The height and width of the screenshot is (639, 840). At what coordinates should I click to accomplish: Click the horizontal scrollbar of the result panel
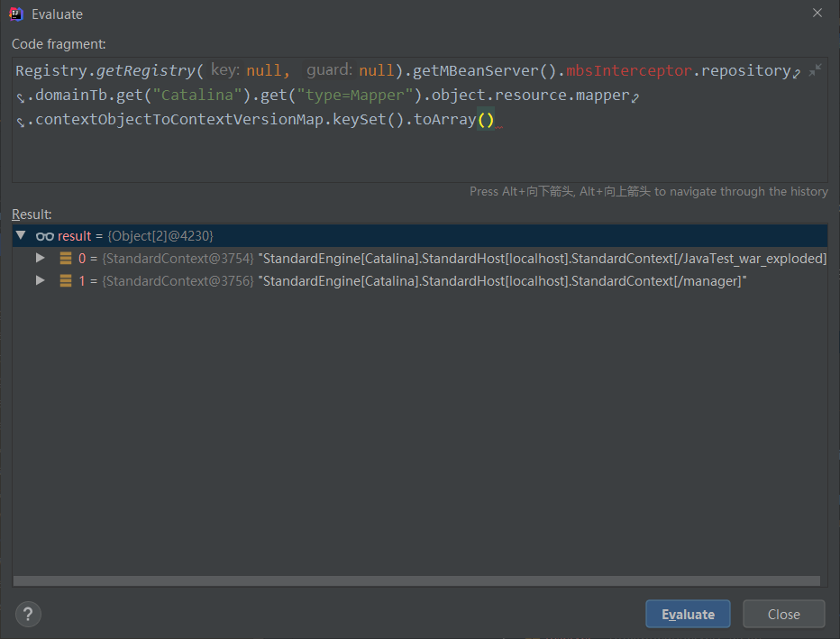pos(416,581)
